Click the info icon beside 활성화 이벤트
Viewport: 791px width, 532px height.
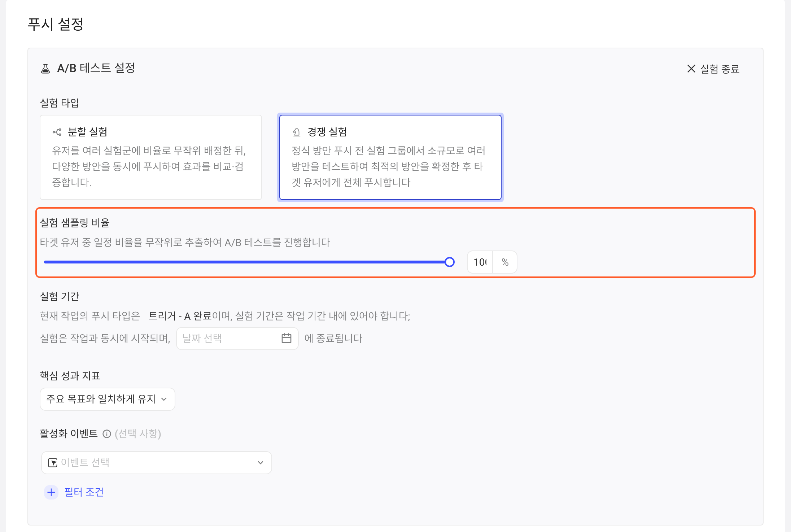[x=106, y=434]
